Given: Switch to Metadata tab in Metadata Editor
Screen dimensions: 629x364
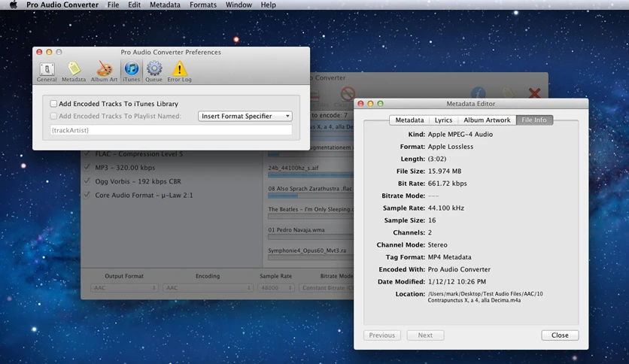Looking at the screenshot, I should click(409, 120).
